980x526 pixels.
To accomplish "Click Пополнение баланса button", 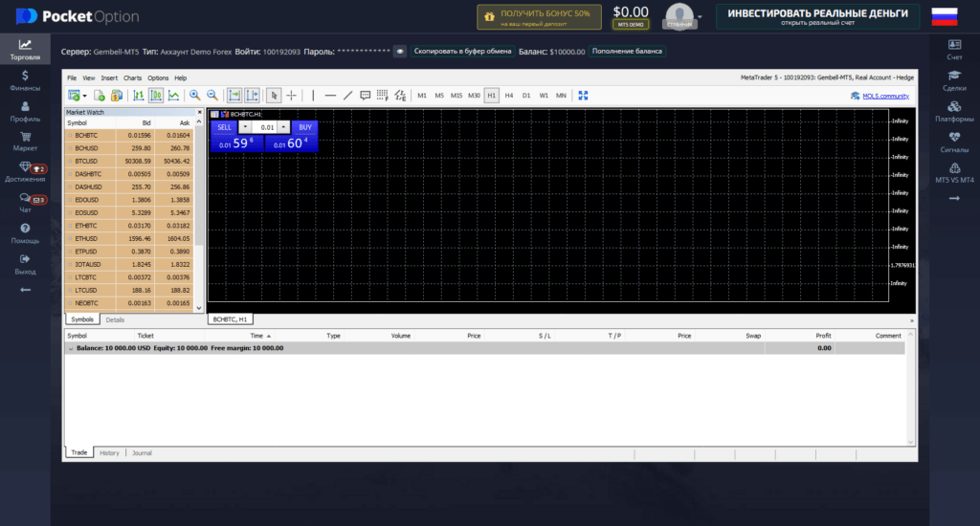I will click(626, 51).
